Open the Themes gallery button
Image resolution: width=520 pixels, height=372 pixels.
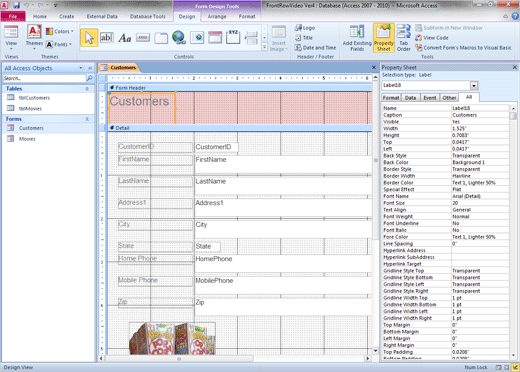pyautogui.click(x=34, y=38)
